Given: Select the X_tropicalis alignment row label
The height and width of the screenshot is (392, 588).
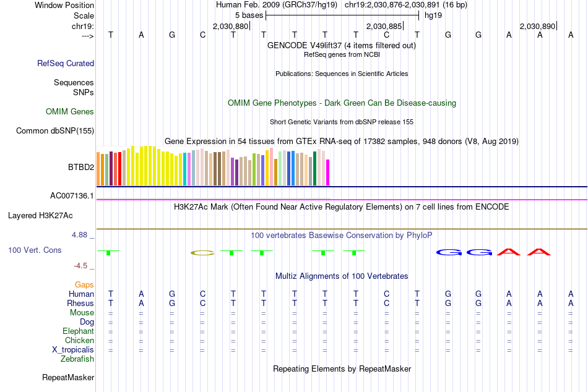Looking at the screenshot, I should pos(73,350).
